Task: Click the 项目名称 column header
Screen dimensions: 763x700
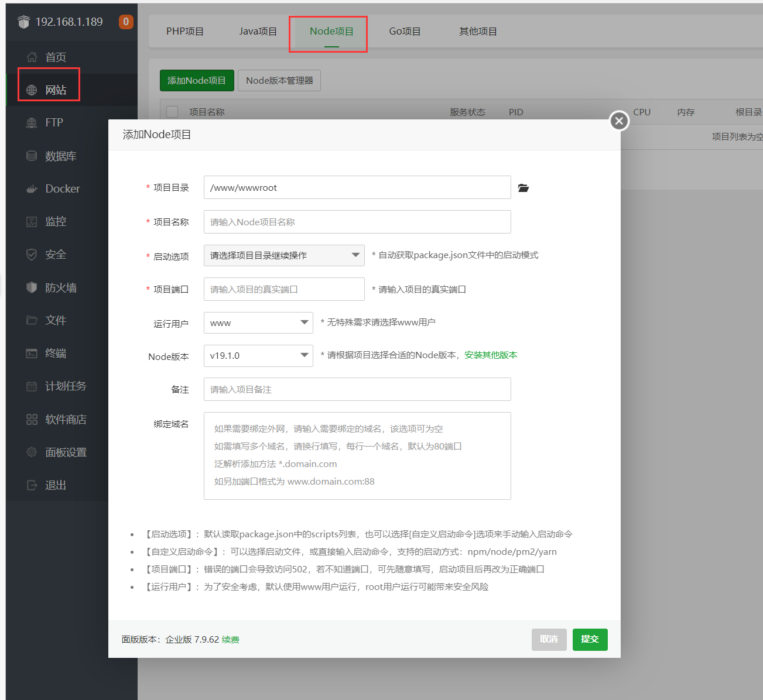Action: coord(207,112)
